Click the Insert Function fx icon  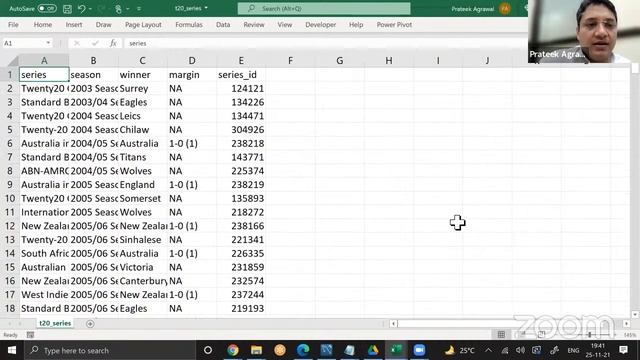click(113, 43)
